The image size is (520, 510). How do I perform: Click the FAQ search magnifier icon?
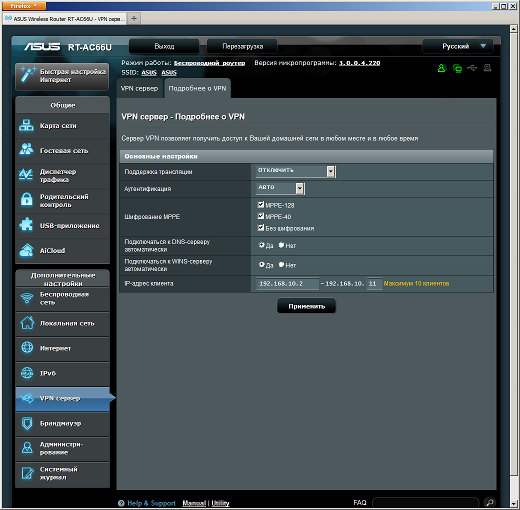tap(490, 502)
